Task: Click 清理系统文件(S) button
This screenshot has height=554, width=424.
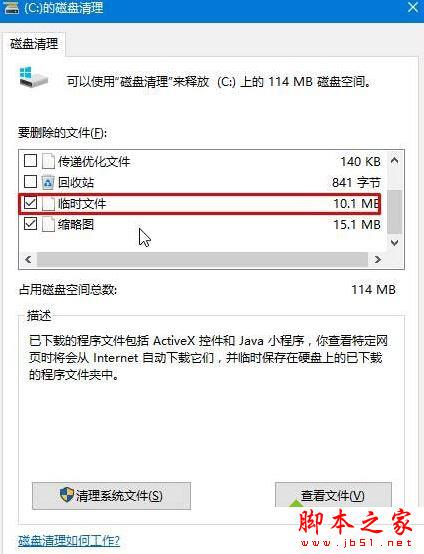Action: point(111,496)
